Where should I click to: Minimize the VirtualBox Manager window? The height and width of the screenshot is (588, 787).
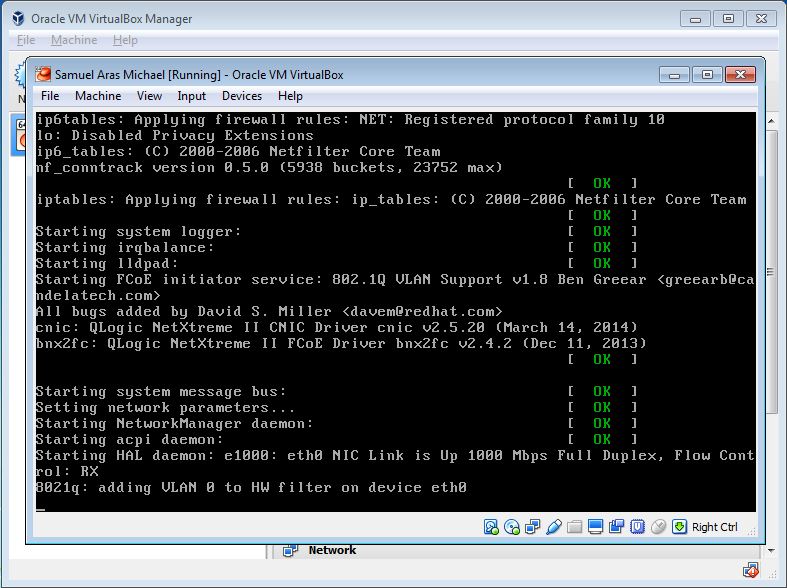click(695, 19)
